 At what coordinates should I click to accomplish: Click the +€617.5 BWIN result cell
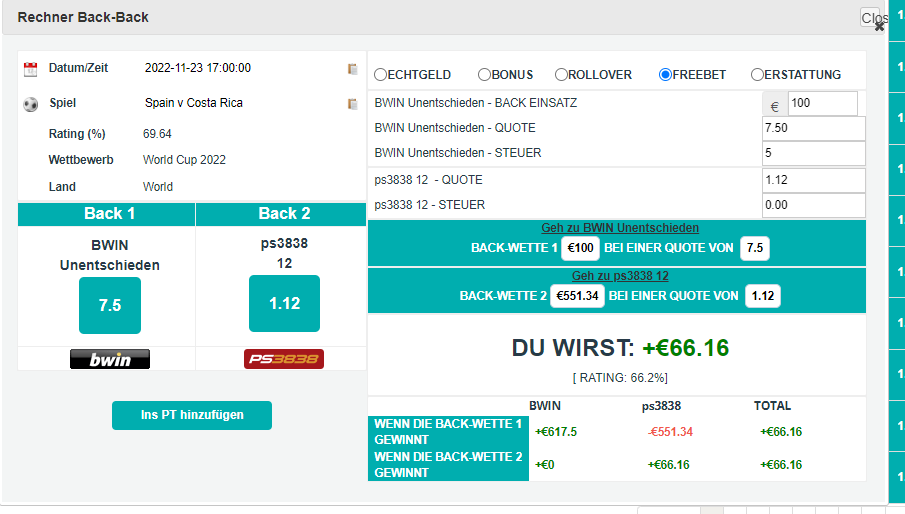pos(556,432)
